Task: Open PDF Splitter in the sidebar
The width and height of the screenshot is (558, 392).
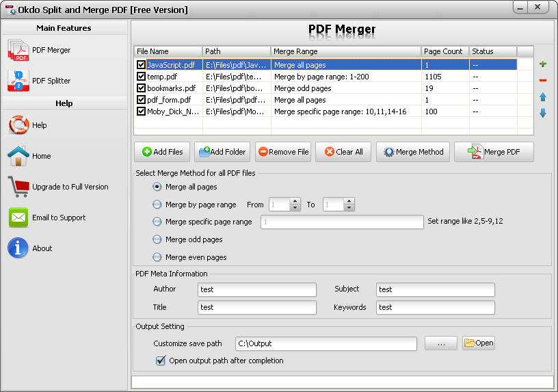Action: coord(39,81)
